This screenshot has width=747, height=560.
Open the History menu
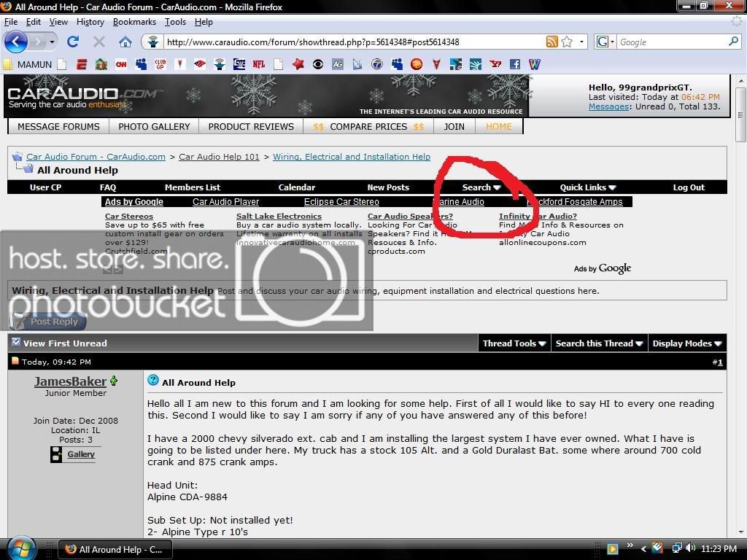90,22
